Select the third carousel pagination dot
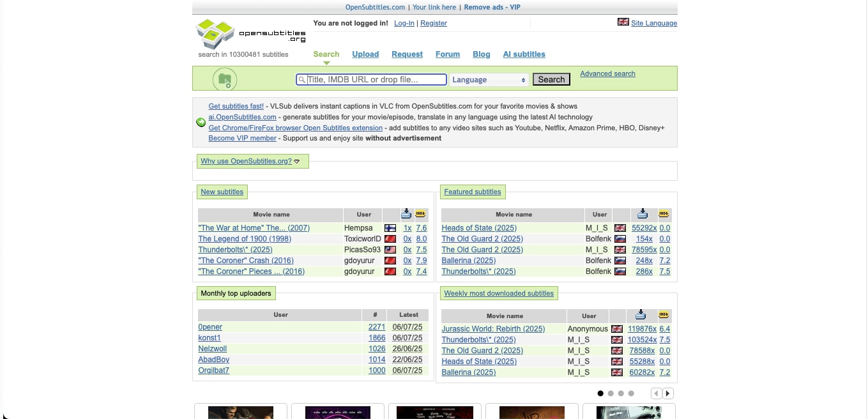Image resolution: width=868 pixels, height=419 pixels. point(621,393)
